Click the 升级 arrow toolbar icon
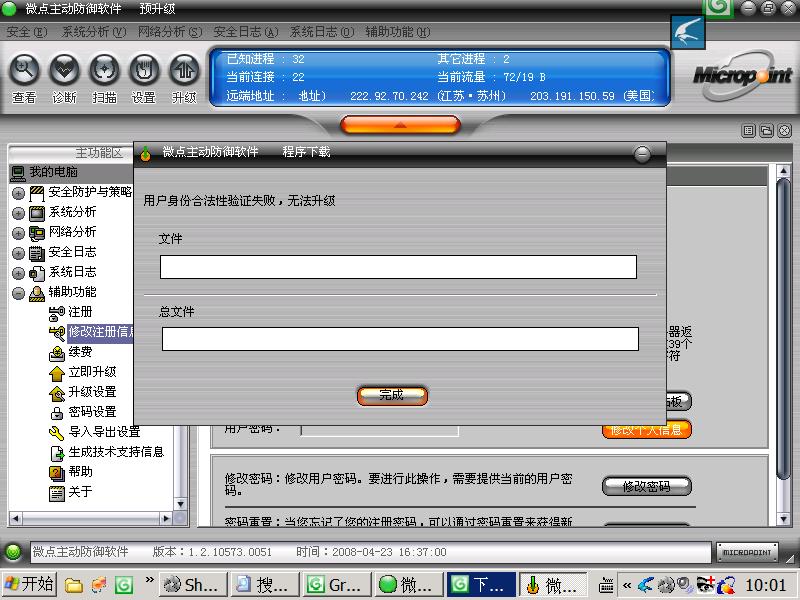 click(184, 70)
